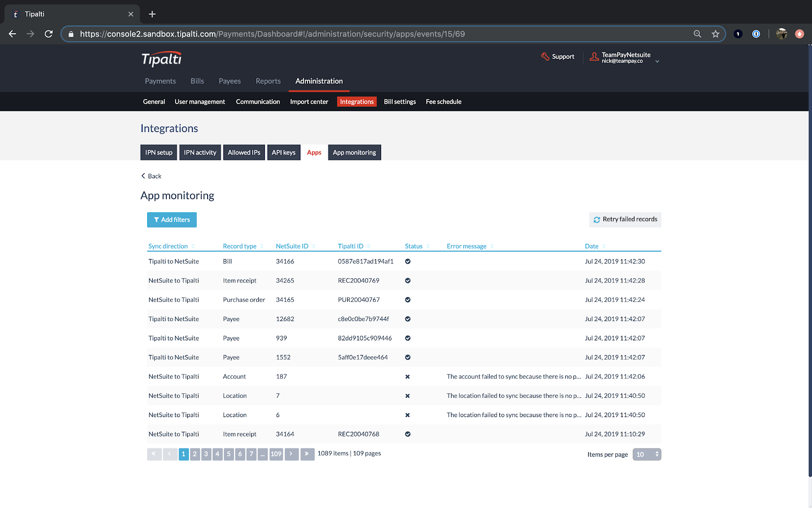Open Communication submenu
The height and width of the screenshot is (508, 812).
pos(258,102)
